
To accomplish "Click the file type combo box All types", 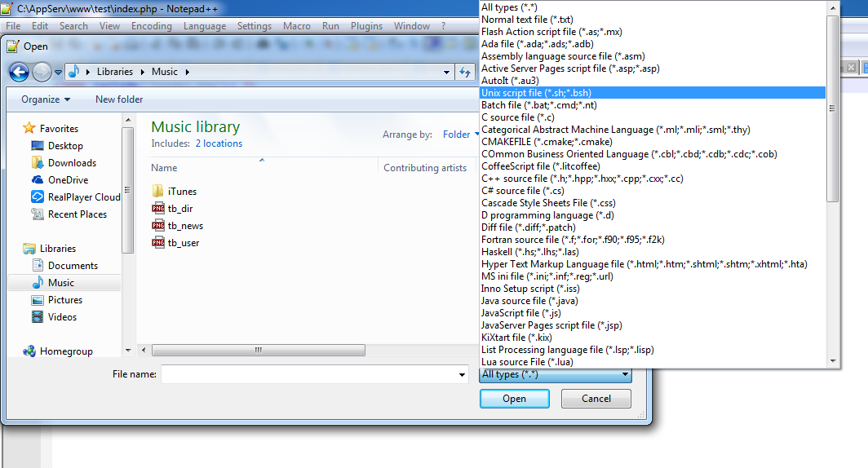I will point(556,374).
